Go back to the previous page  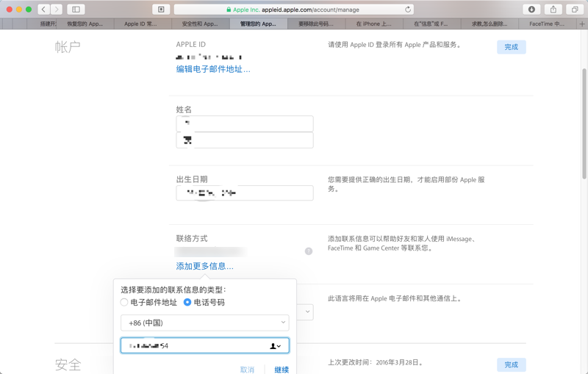click(x=44, y=10)
